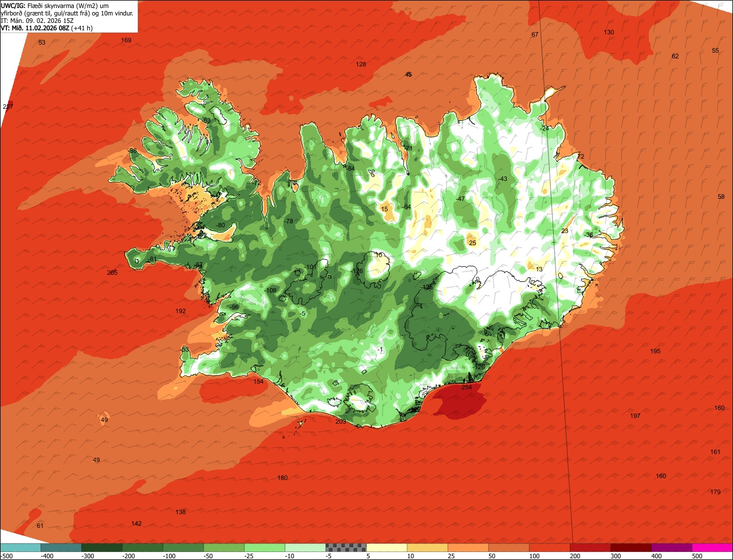Image resolution: width=733 pixels, height=560 pixels.
Task: Click the map value 13 in east Iceland
Action: coord(539,269)
